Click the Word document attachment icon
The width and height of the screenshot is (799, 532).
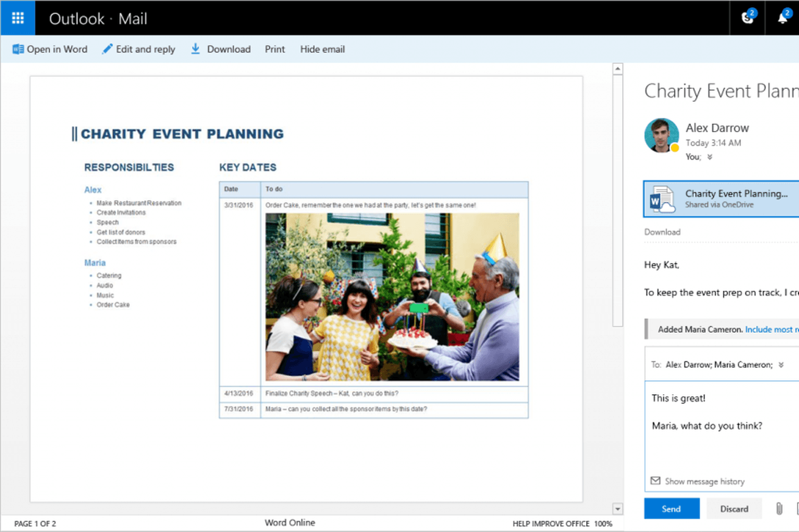(662, 199)
